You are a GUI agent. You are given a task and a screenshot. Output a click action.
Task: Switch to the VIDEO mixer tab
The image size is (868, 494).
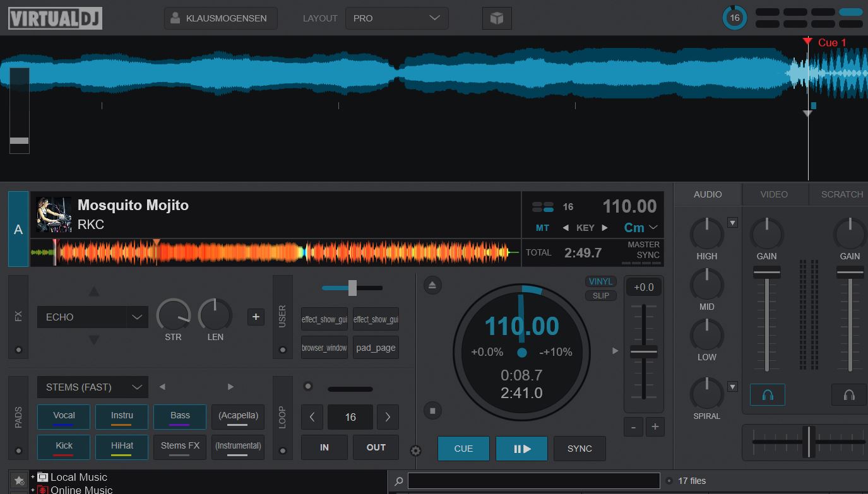(774, 194)
